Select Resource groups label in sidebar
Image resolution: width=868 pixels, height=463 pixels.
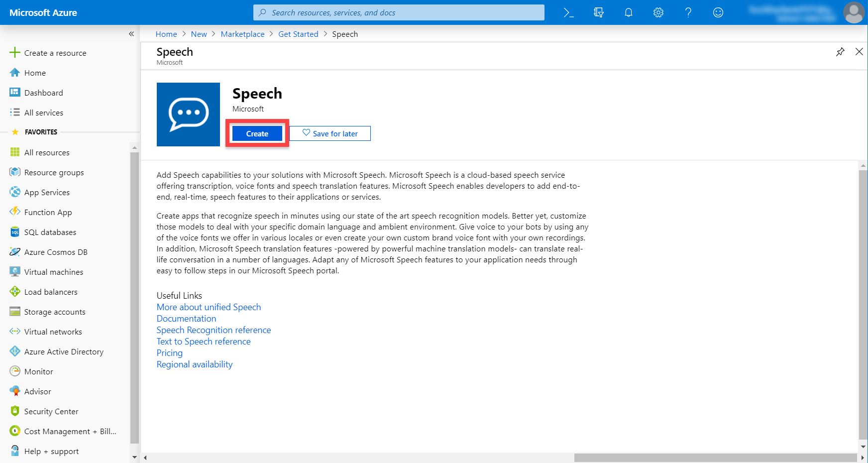[54, 172]
